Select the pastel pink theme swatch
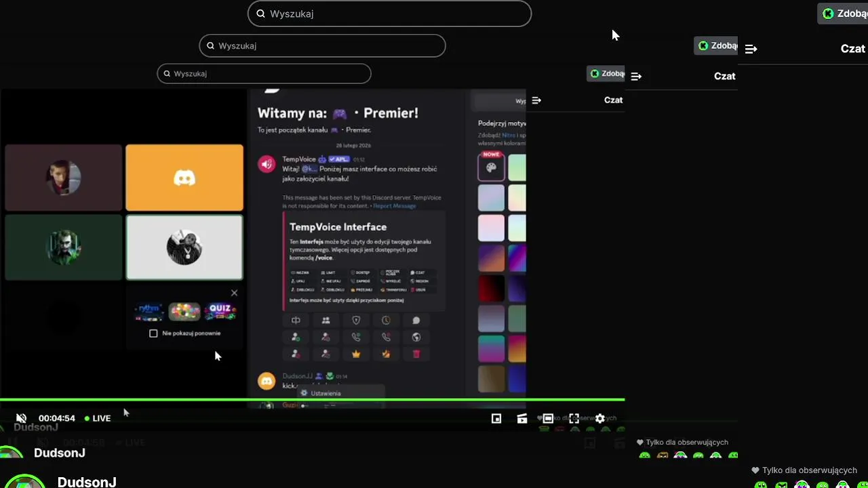 (x=491, y=228)
